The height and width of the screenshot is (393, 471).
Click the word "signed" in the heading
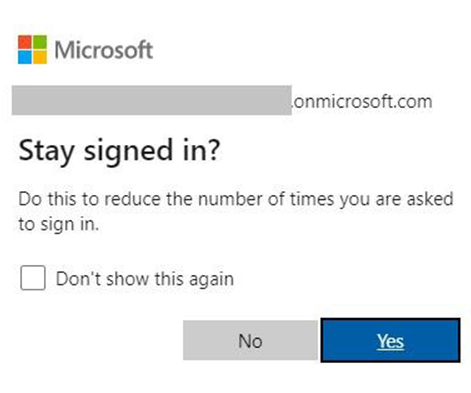[x=128, y=152]
